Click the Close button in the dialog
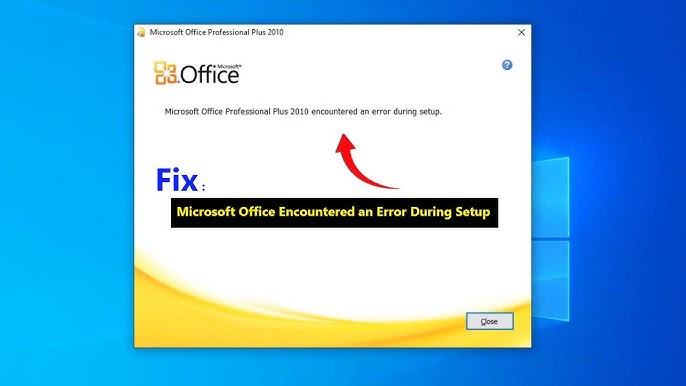Image resolution: width=686 pixels, height=386 pixels. [490, 321]
